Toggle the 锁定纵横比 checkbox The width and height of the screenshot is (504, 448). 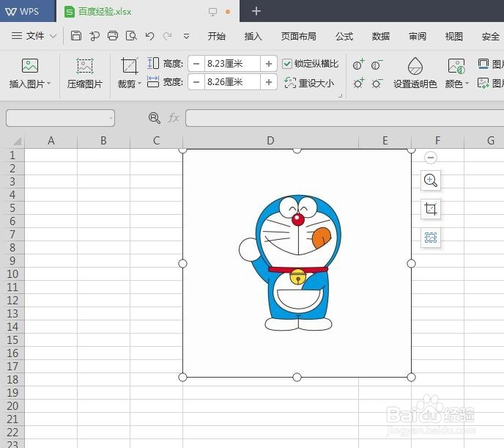coord(287,64)
